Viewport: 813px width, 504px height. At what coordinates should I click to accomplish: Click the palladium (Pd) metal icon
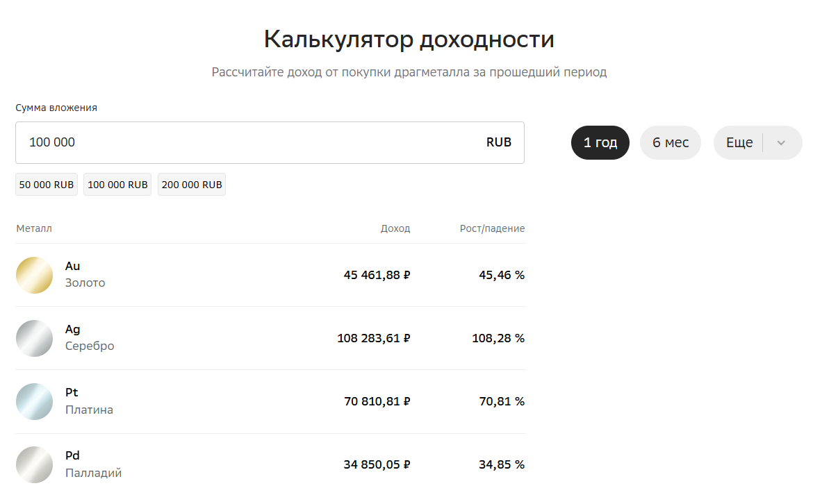[35, 464]
